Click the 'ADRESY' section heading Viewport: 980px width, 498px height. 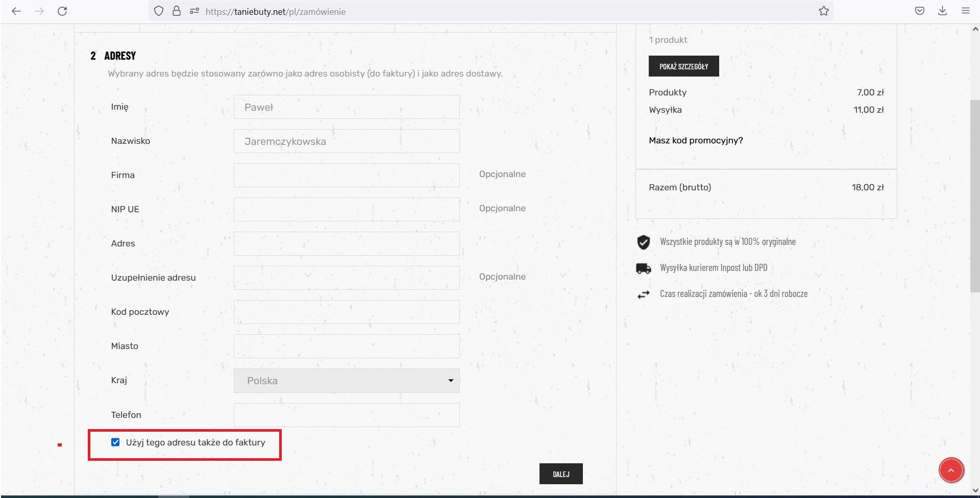(x=120, y=56)
